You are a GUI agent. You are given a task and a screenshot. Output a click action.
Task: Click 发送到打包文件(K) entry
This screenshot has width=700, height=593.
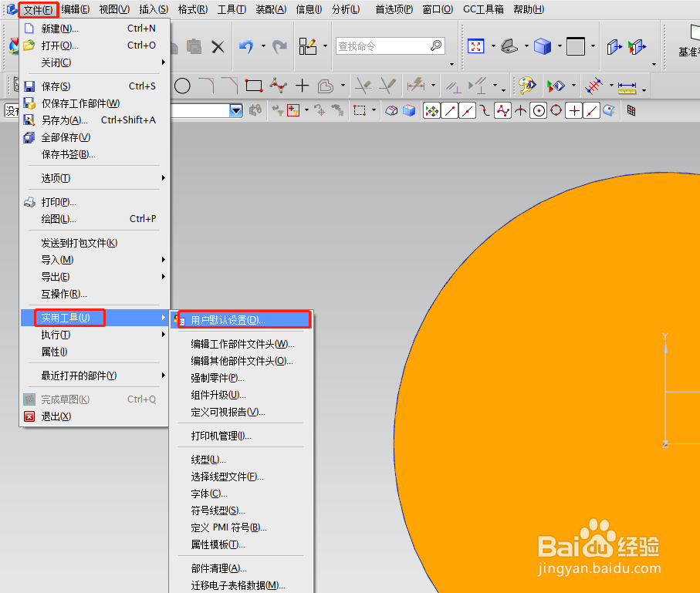pos(95,243)
